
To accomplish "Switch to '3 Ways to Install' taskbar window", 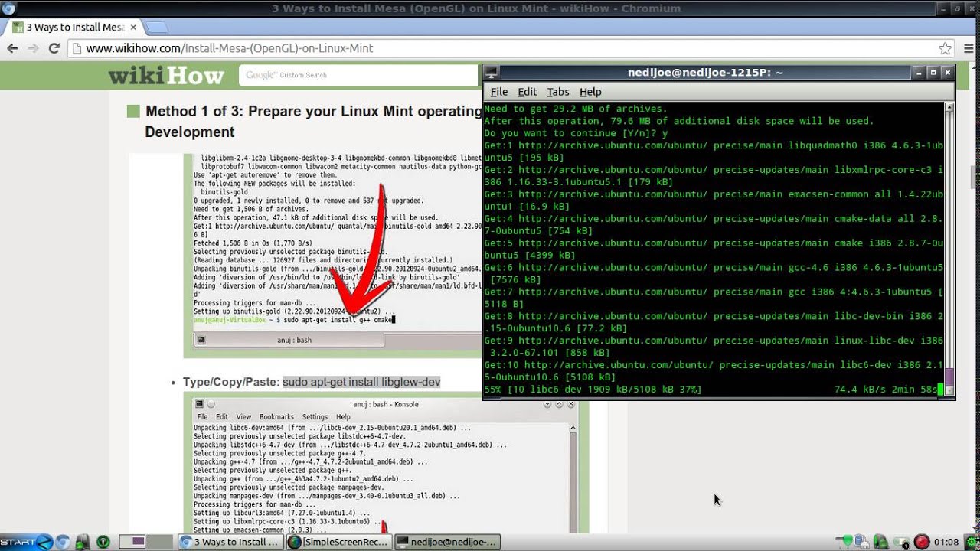I will pyautogui.click(x=230, y=542).
